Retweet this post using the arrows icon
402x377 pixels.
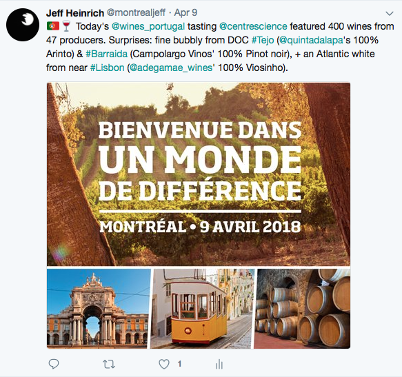point(109,364)
